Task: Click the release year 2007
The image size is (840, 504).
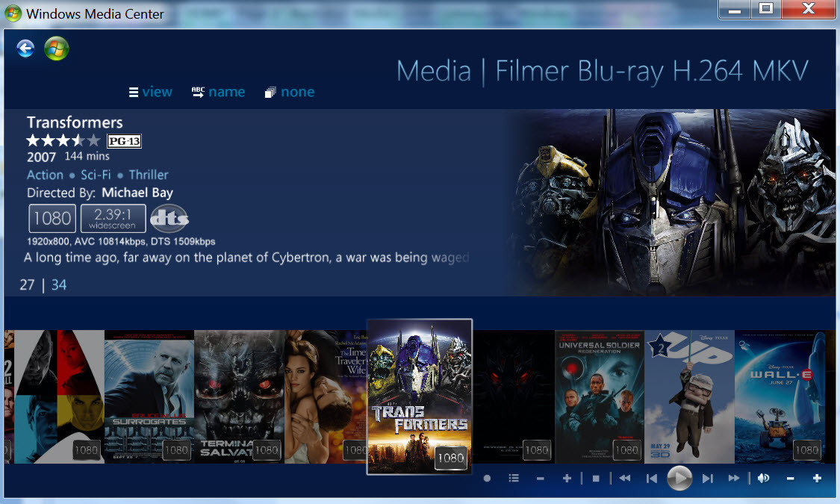Action: [41, 157]
